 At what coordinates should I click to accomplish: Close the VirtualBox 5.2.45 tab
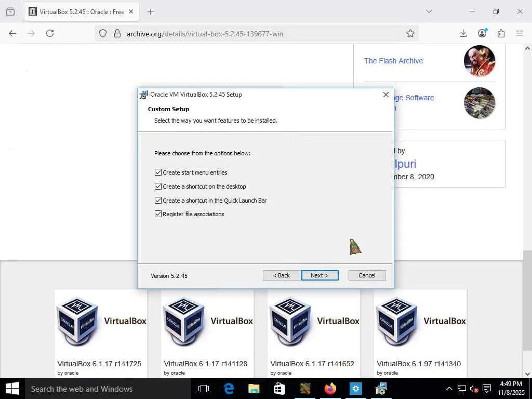click(x=131, y=11)
